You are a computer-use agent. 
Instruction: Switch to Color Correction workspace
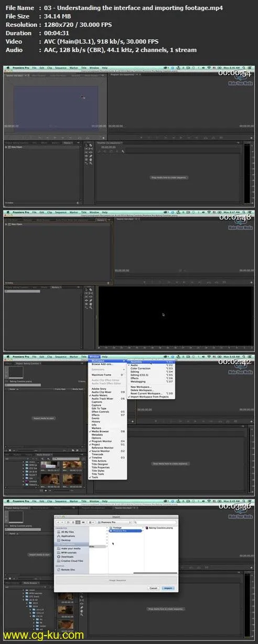pos(151,368)
